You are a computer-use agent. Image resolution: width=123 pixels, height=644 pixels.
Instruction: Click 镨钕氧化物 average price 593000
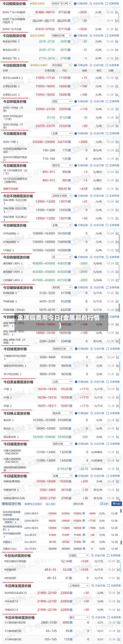[x=63, y=437]
